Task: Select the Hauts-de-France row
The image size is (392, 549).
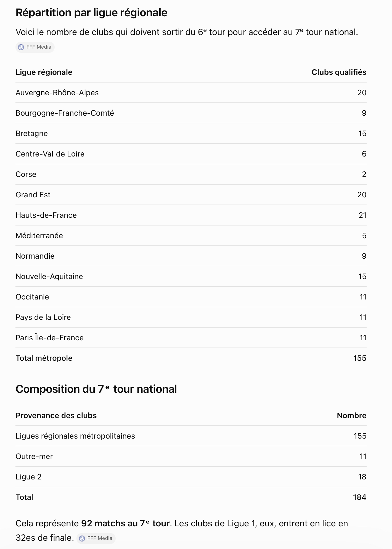Action: [x=191, y=215]
